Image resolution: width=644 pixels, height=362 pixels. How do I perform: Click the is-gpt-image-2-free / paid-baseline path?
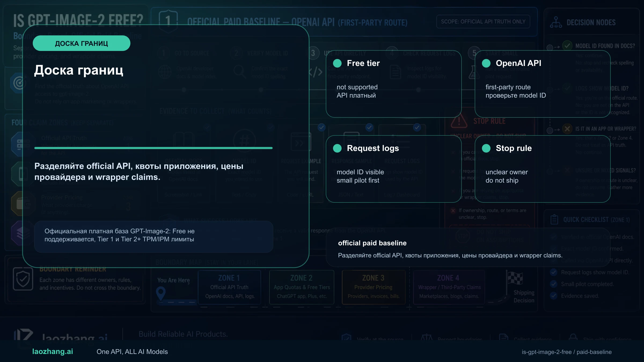pos(567,352)
